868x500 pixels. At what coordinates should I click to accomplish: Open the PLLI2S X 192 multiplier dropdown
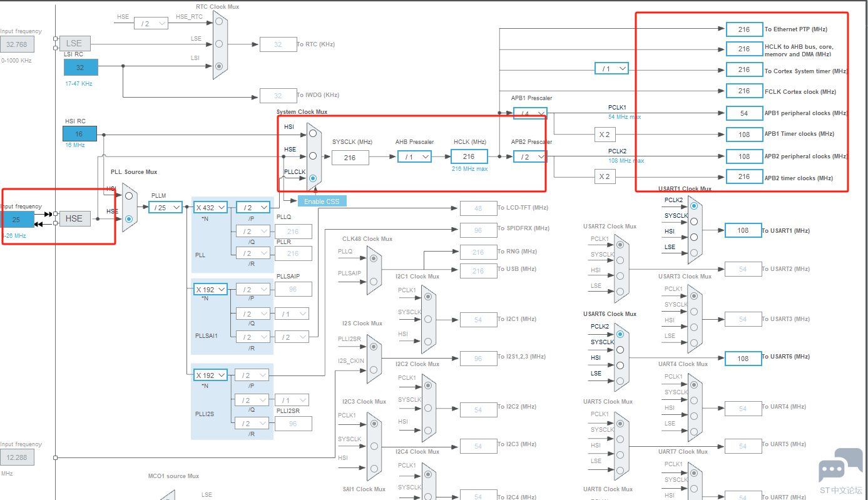(x=210, y=375)
